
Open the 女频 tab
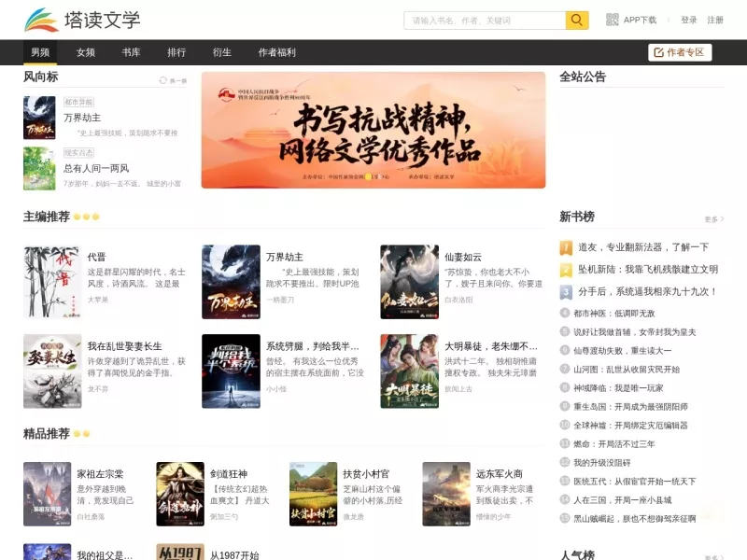86,52
